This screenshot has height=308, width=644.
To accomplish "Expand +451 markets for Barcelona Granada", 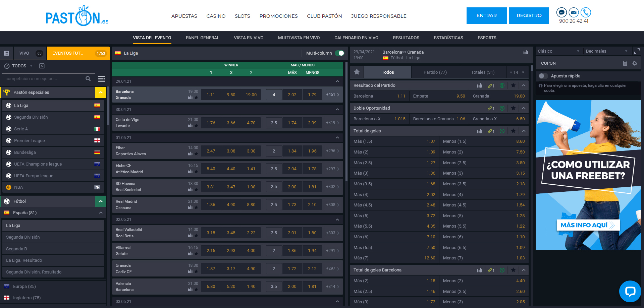I will point(332,95).
